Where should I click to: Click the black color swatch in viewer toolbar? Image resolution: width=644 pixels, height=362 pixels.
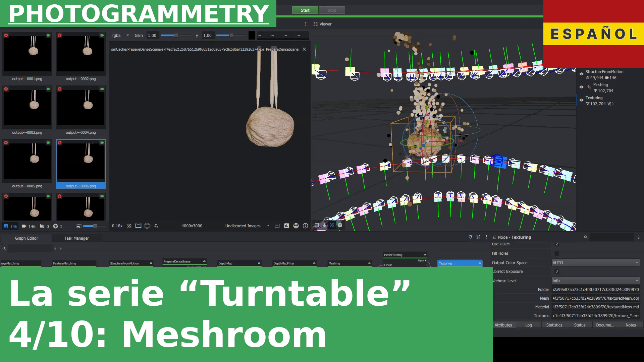point(252,35)
